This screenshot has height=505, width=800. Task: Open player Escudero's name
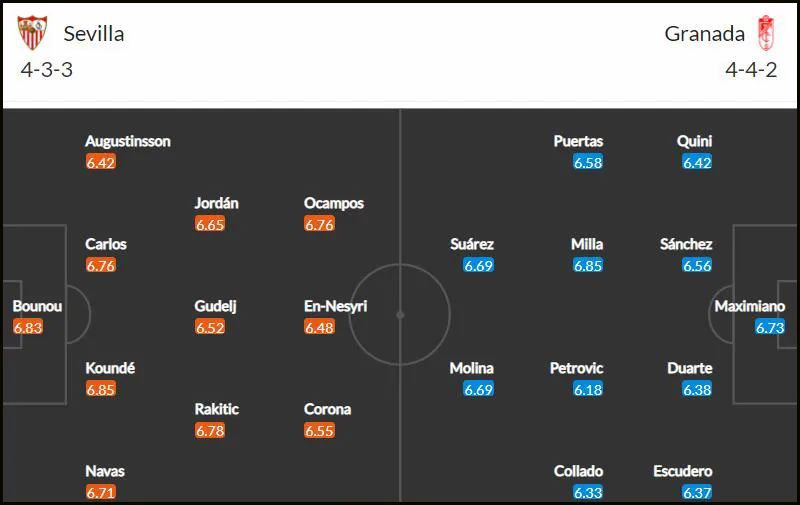tap(683, 471)
